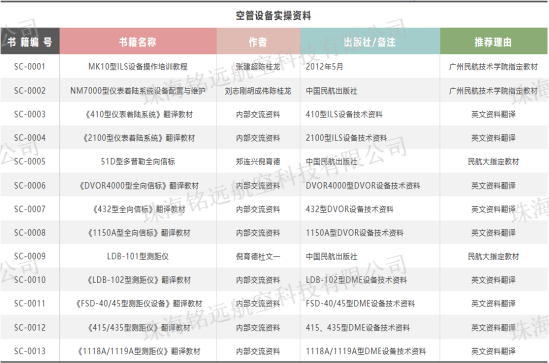Click the 出版社/备注 column header

tap(370, 42)
